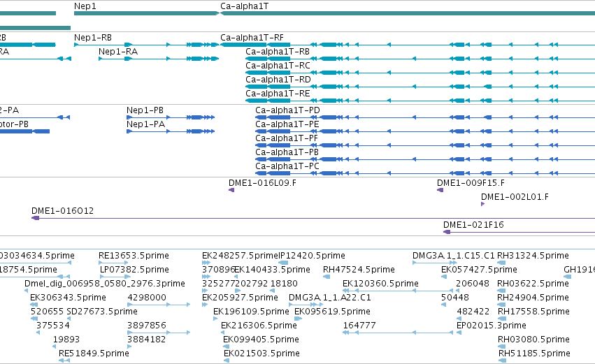Open the 164777 feature label
The image size is (595, 364).
359,326
